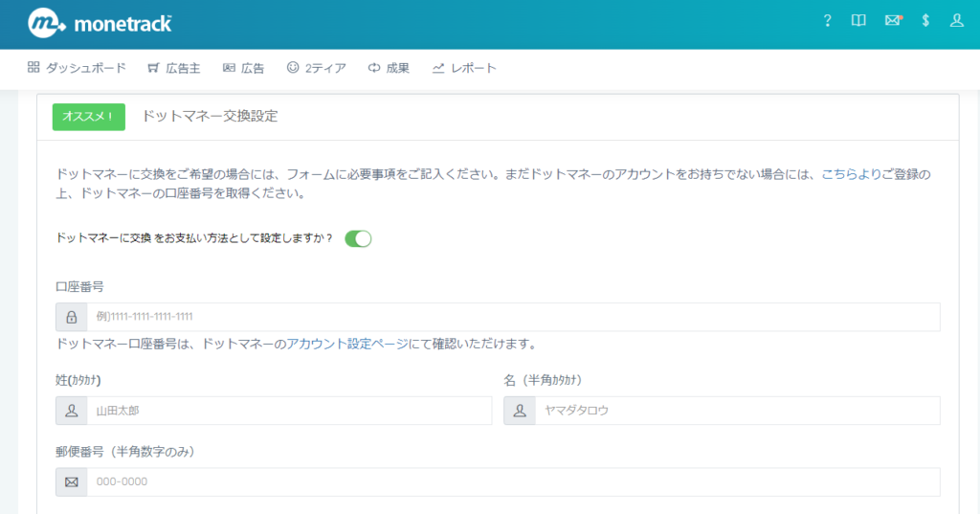This screenshot has width=980, height=514.
Task: Click the green オススメ！ badge
Action: (89, 117)
